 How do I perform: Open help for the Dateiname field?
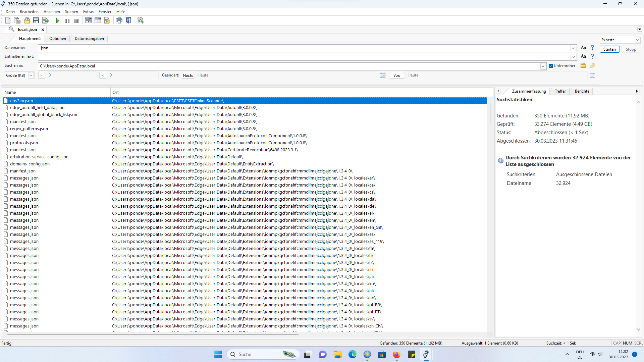pos(592,48)
